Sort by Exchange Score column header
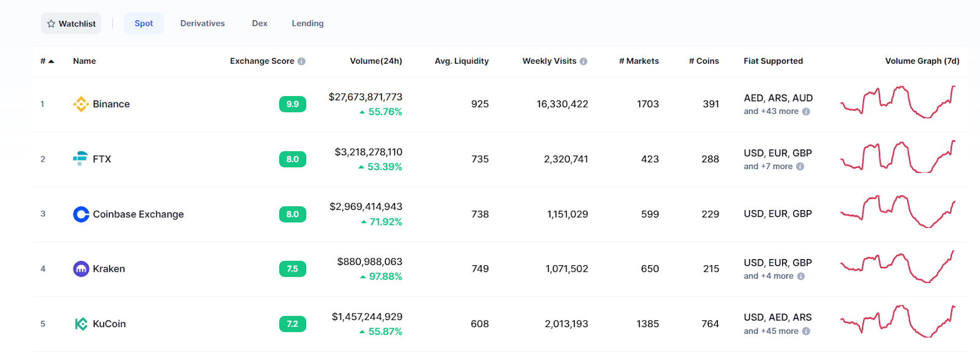This screenshot has height=354, width=980. click(x=262, y=61)
